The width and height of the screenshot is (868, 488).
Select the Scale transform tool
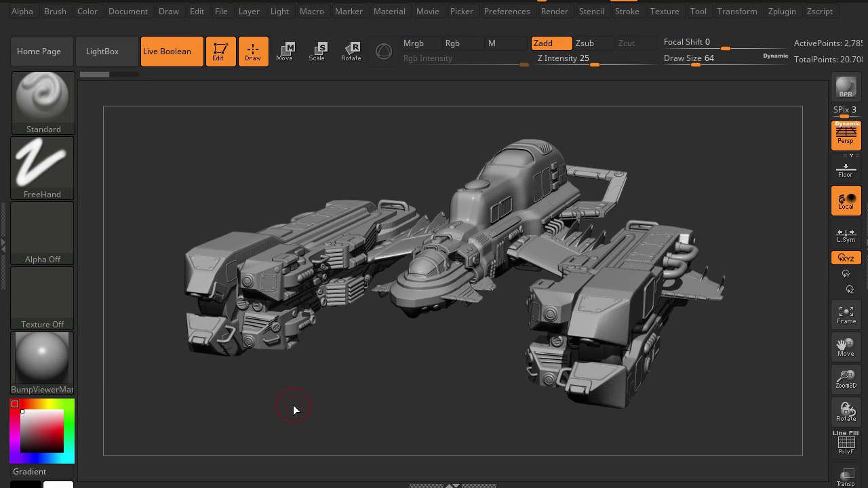[318, 51]
